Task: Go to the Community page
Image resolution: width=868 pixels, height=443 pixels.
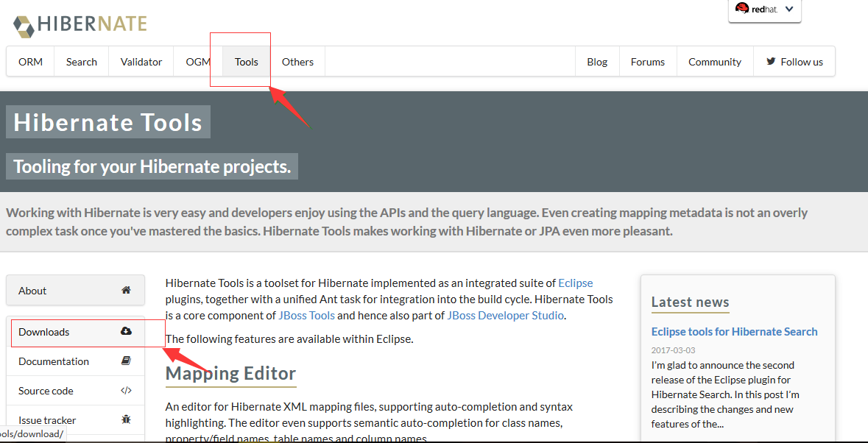Action: pos(715,61)
